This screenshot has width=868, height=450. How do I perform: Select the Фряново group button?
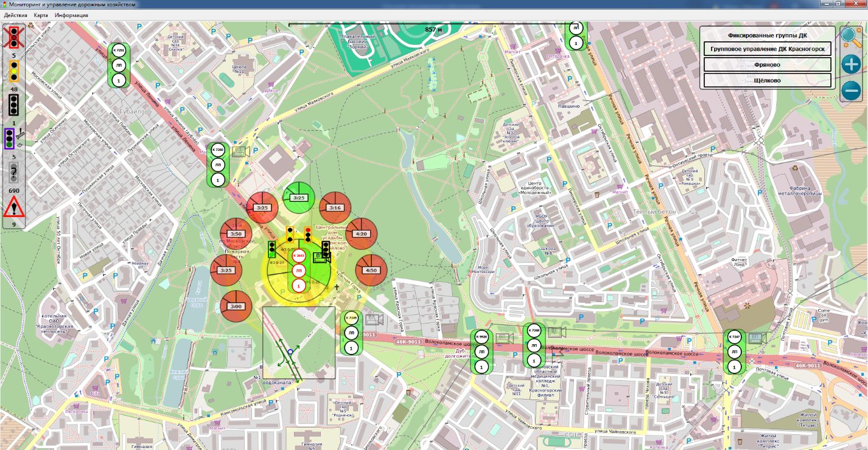(x=767, y=64)
